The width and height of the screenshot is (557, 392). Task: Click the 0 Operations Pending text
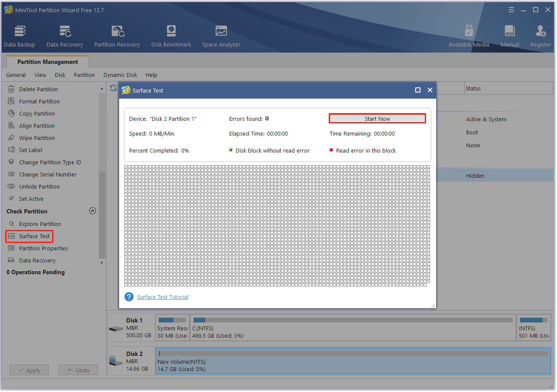pos(36,272)
